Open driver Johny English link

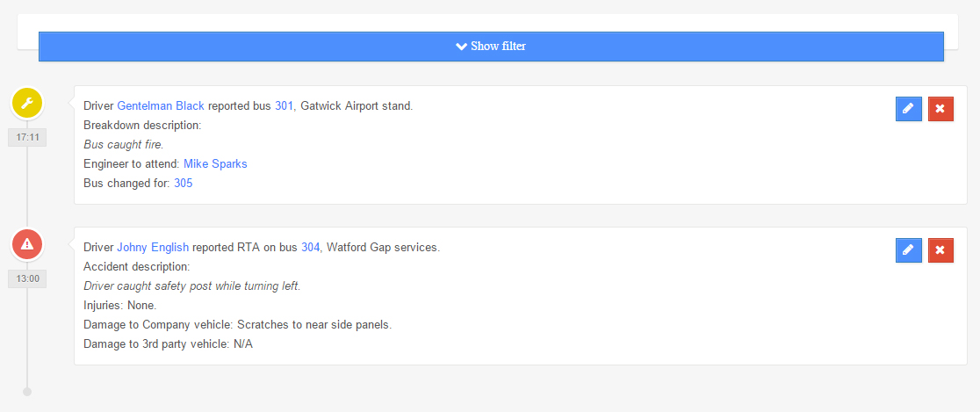pyautogui.click(x=153, y=248)
